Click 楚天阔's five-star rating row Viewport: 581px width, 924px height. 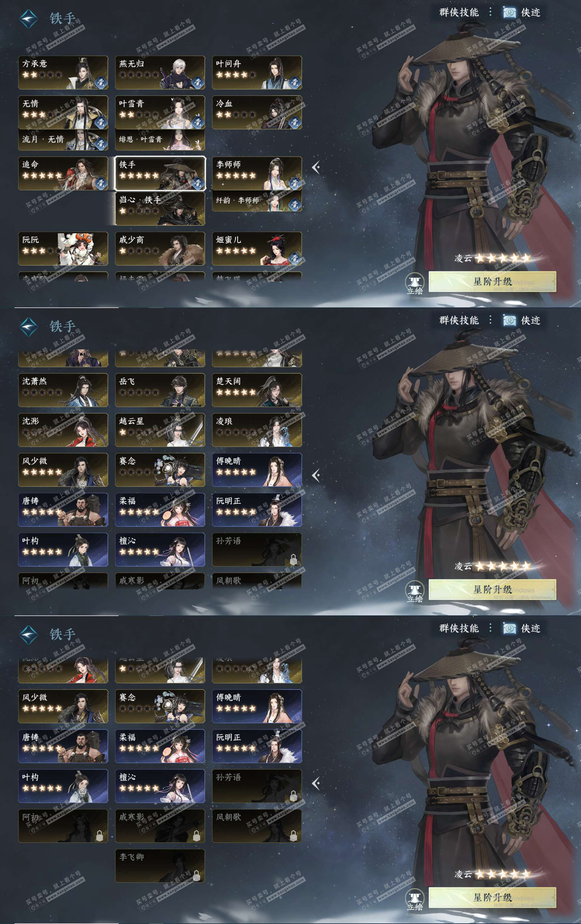[x=236, y=392]
